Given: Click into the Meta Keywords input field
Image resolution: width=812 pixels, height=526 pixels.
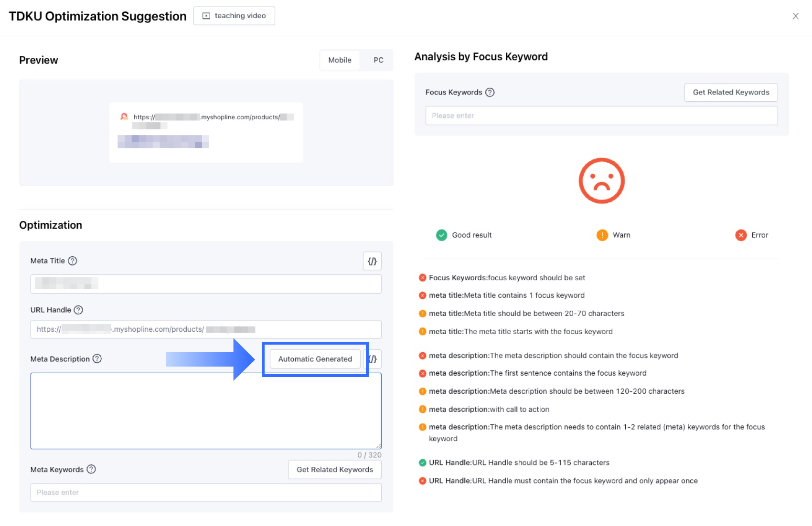Looking at the screenshot, I should pos(206,493).
